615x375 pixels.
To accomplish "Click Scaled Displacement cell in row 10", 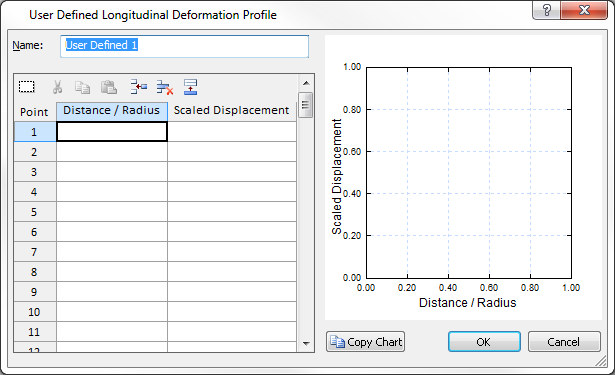I will point(232,312).
